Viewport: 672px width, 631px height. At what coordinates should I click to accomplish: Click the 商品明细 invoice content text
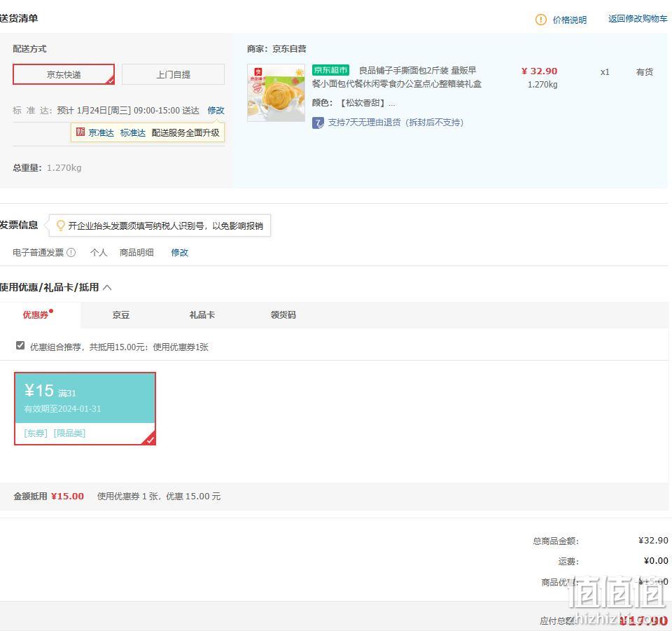[136, 253]
